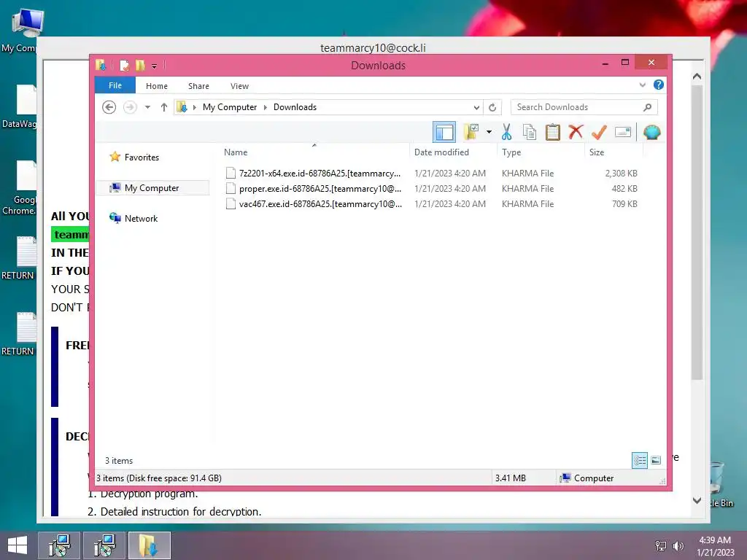Click the orange checkmark toolbar icon
The image size is (747, 560).
(x=599, y=132)
